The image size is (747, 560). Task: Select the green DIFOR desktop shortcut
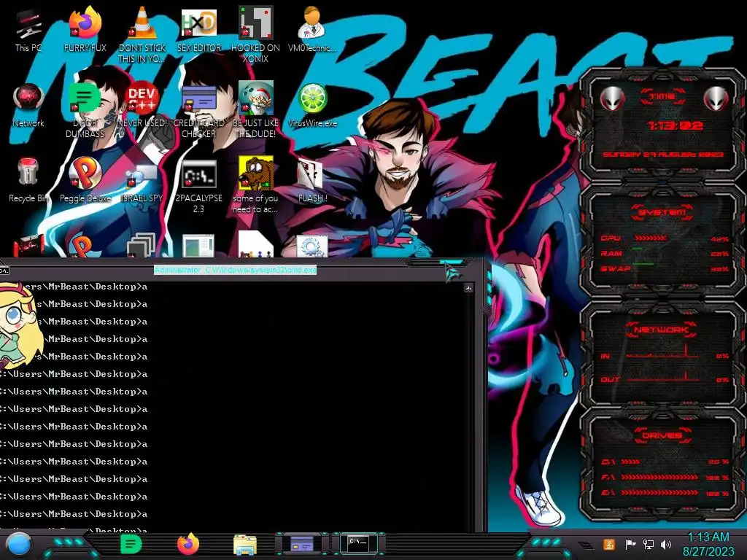click(x=85, y=109)
